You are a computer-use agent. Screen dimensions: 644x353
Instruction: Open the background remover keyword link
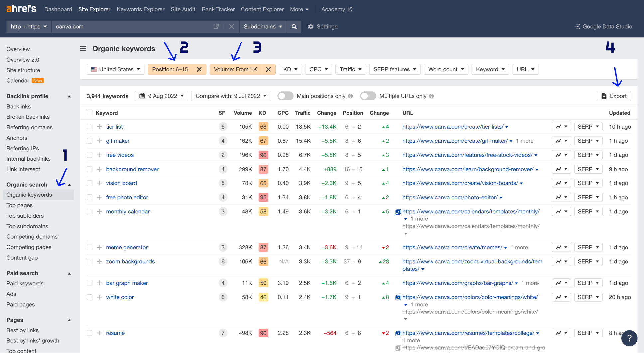132,169
